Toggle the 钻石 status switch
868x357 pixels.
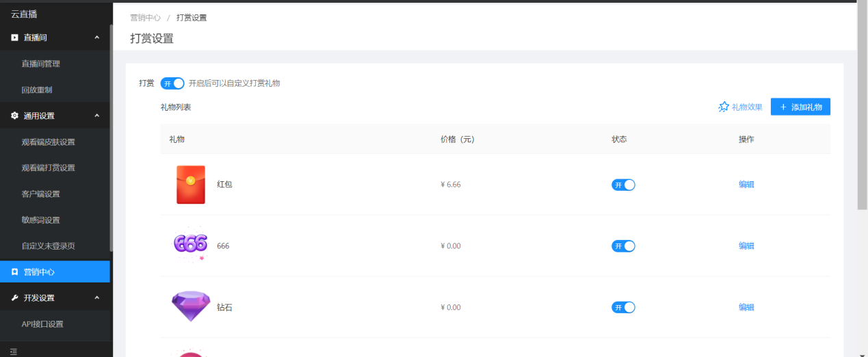[x=623, y=307]
